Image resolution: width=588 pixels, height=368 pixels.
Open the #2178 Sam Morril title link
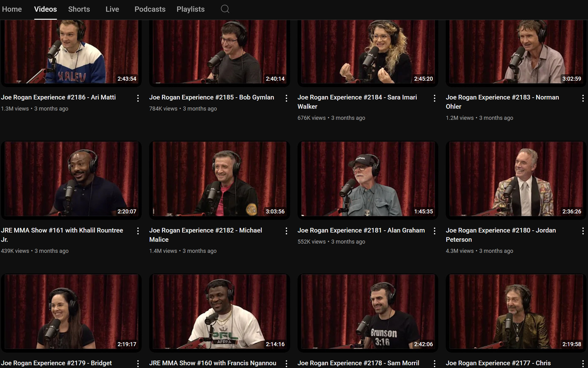coord(358,363)
